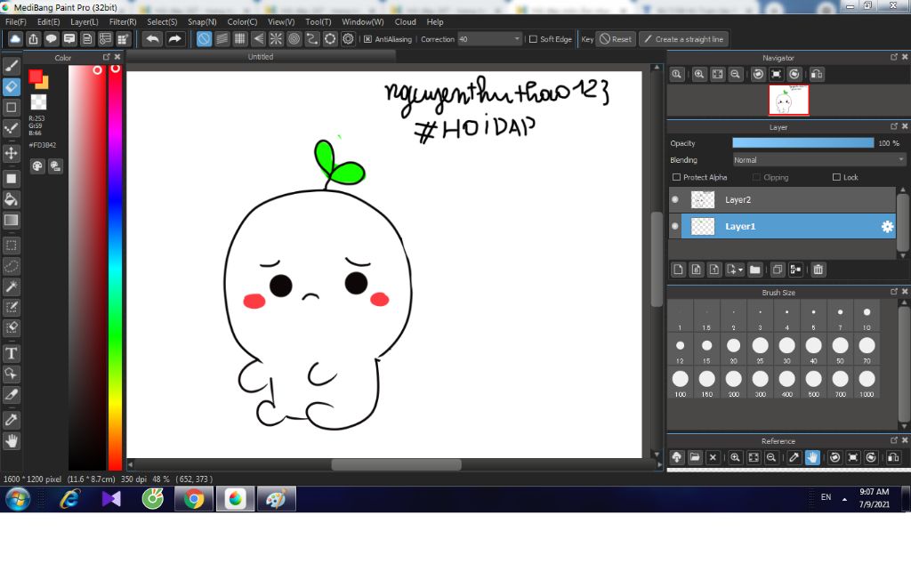The width and height of the screenshot is (911, 588).
Task: Hide Layer1 visibility
Action: (x=675, y=227)
